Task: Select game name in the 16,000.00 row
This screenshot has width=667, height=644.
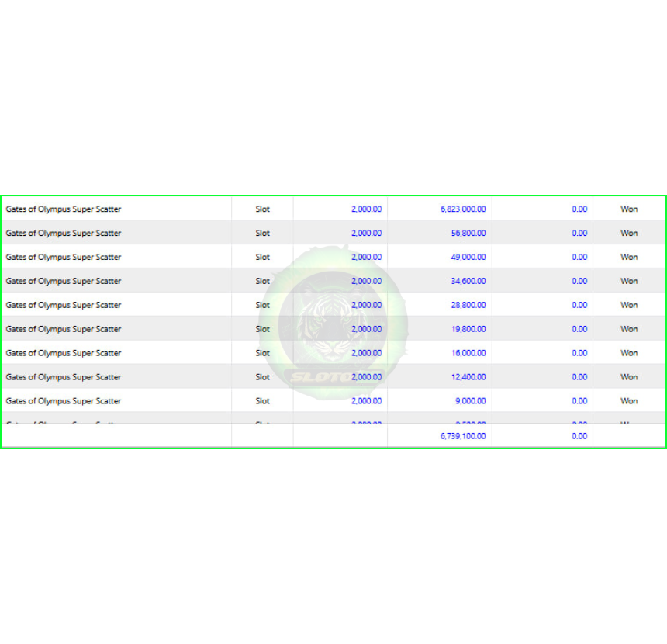Action: tap(64, 353)
